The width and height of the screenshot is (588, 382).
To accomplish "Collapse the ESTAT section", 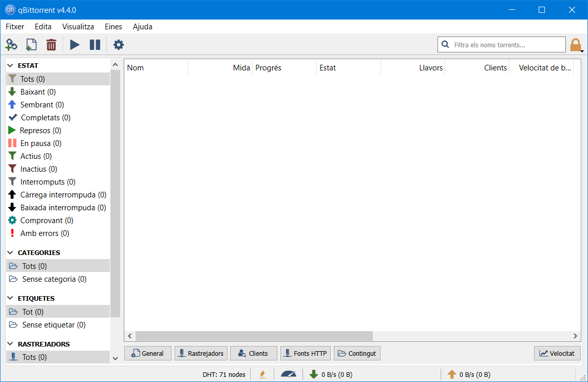I will coord(11,66).
